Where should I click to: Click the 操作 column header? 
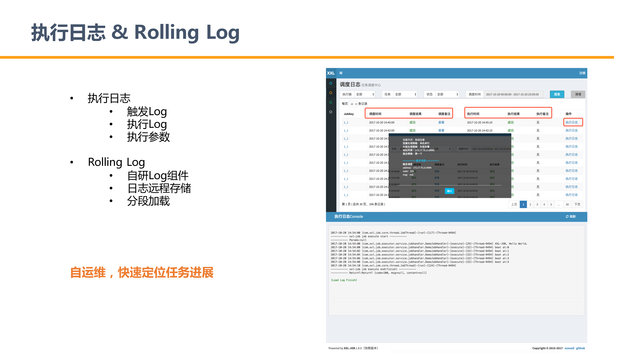pos(569,113)
